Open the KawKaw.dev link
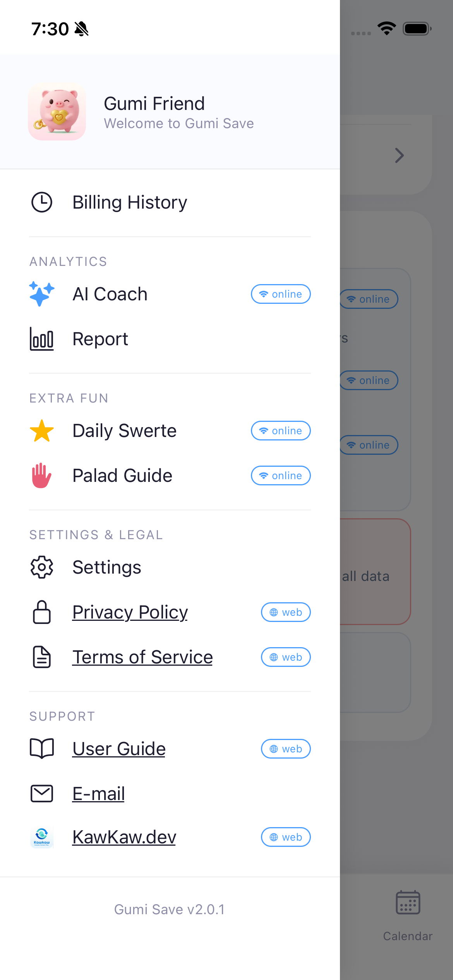453x980 pixels. pos(124,837)
